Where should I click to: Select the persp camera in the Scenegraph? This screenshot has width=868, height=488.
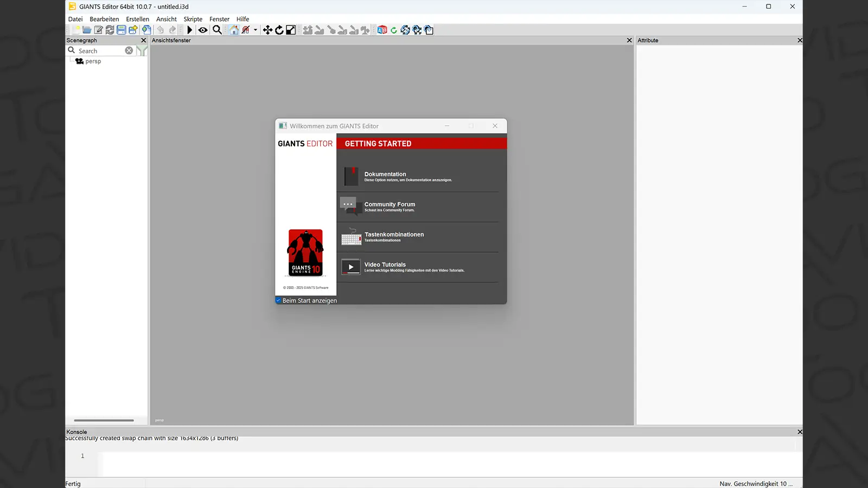click(x=93, y=61)
